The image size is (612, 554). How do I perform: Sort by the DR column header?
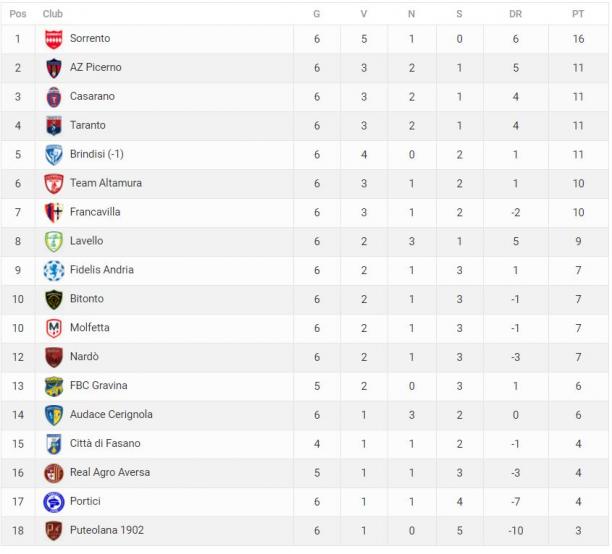click(x=515, y=14)
